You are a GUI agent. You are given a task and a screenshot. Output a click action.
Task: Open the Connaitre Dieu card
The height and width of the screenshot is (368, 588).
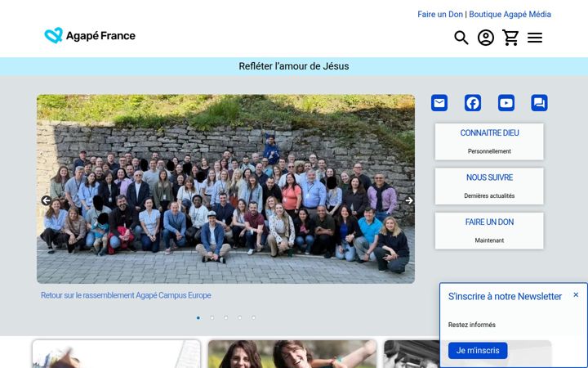[x=489, y=141]
